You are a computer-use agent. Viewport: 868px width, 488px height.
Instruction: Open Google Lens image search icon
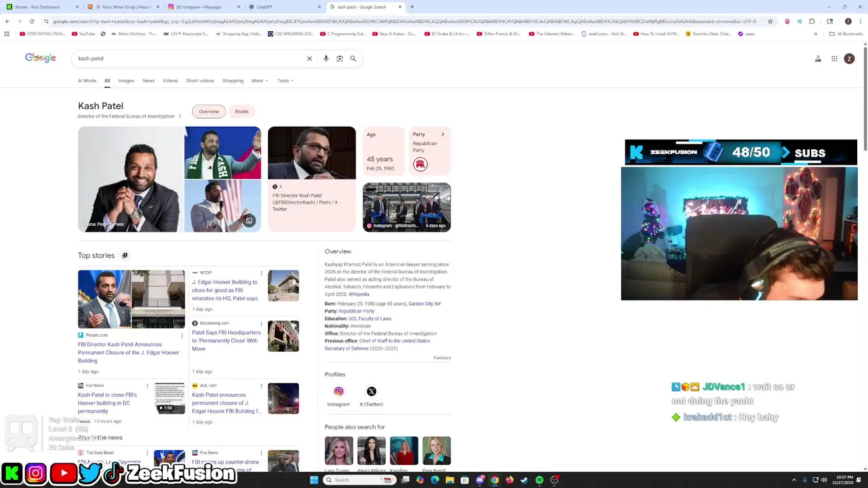pos(340,58)
